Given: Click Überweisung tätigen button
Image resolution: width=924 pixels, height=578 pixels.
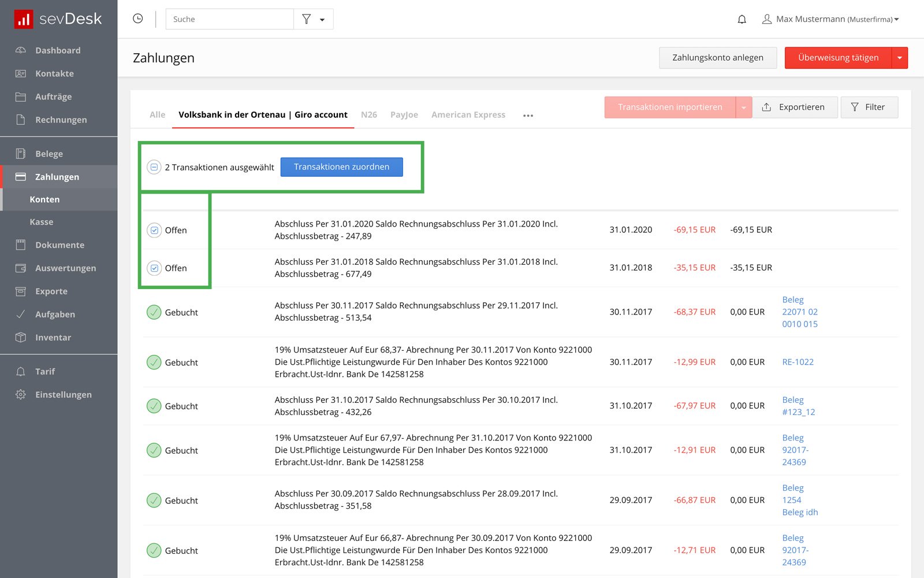Looking at the screenshot, I should (x=838, y=58).
